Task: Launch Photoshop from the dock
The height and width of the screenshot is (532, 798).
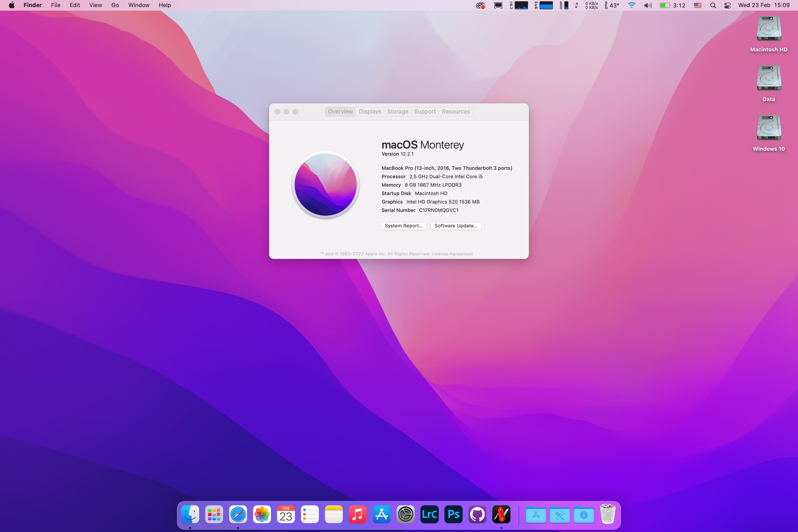Action: [x=453, y=514]
